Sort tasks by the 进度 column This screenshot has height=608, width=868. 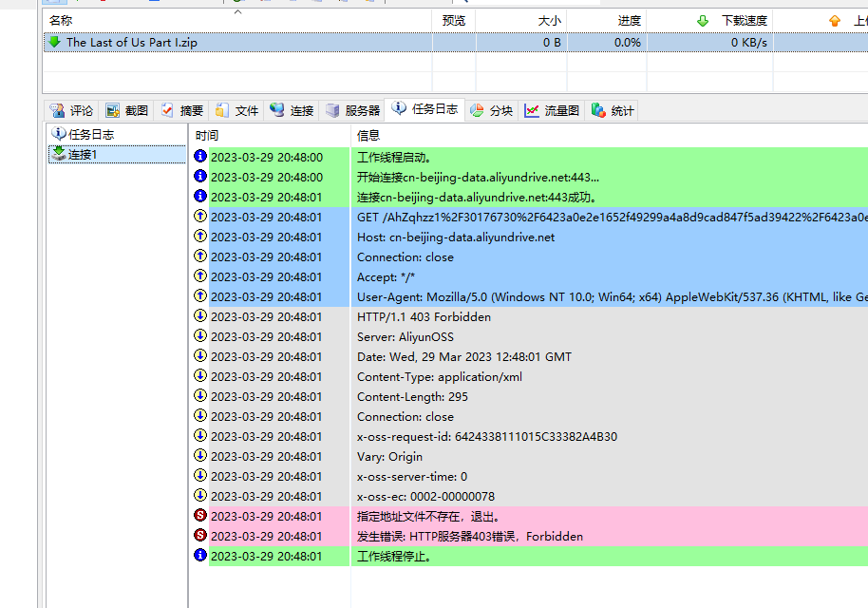[x=607, y=21]
